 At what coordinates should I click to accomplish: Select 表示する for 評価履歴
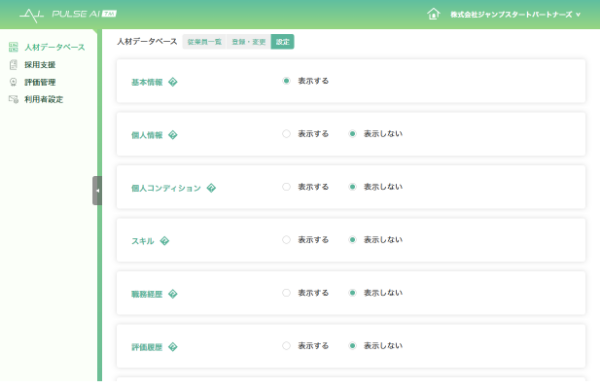pos(286,346)
